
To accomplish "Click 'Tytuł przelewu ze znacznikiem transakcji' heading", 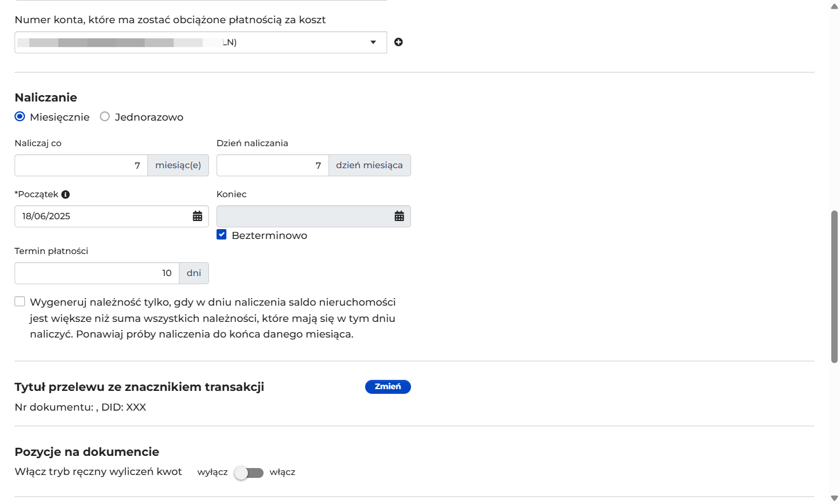I will [139, 387].
